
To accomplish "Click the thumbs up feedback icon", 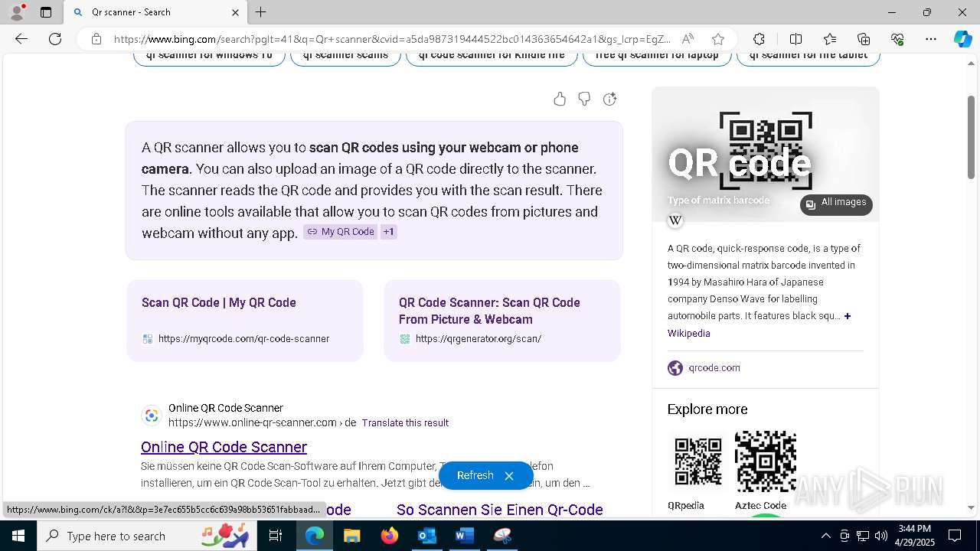I will [x=560, y=99].
